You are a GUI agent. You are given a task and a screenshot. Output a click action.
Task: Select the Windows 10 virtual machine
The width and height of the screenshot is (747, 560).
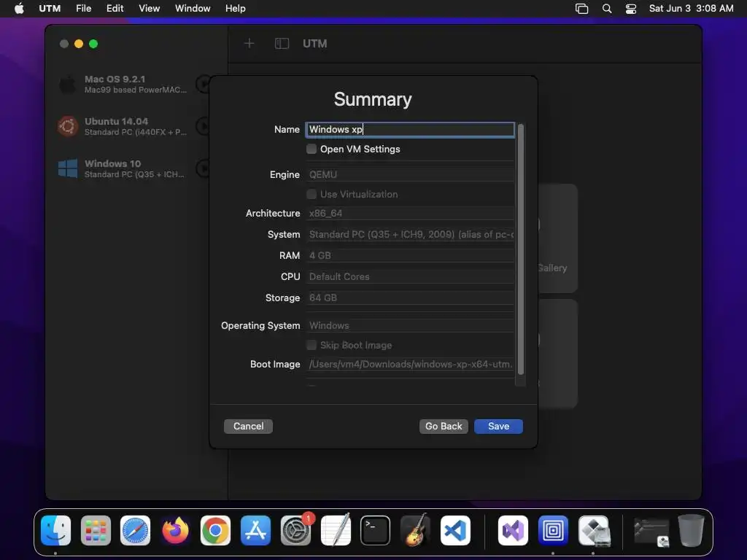click(123, 168)
